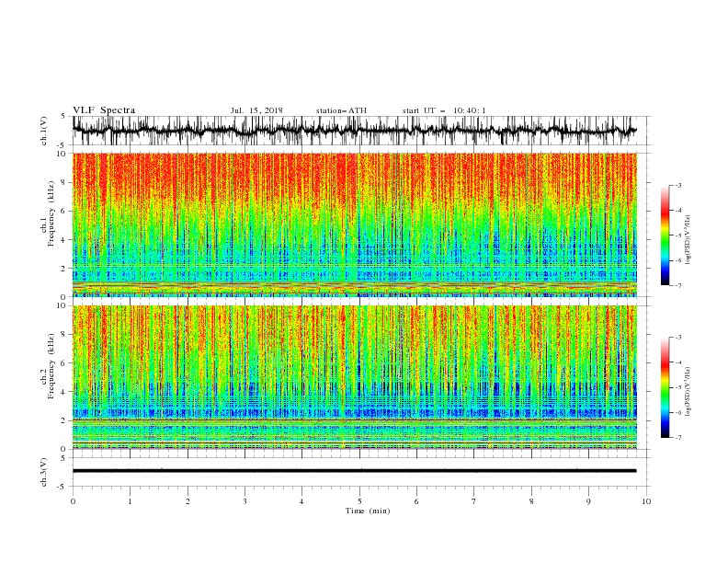This screenshot has height=563, width=728.
Task: Select the "Jul. 15, 2018" date label
Action: click(x=256, y=110)
